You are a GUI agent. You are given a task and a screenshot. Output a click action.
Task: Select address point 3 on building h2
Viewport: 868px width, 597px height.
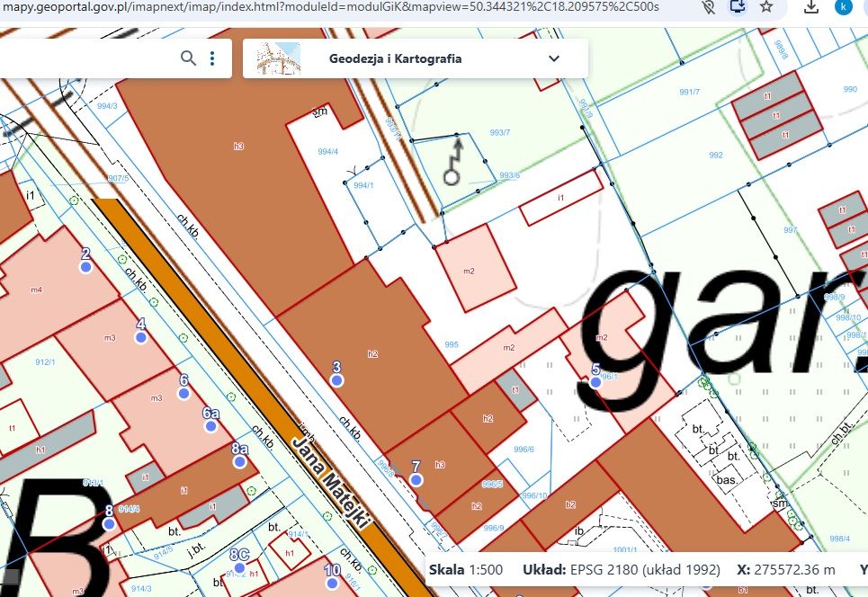pos(336,380)
